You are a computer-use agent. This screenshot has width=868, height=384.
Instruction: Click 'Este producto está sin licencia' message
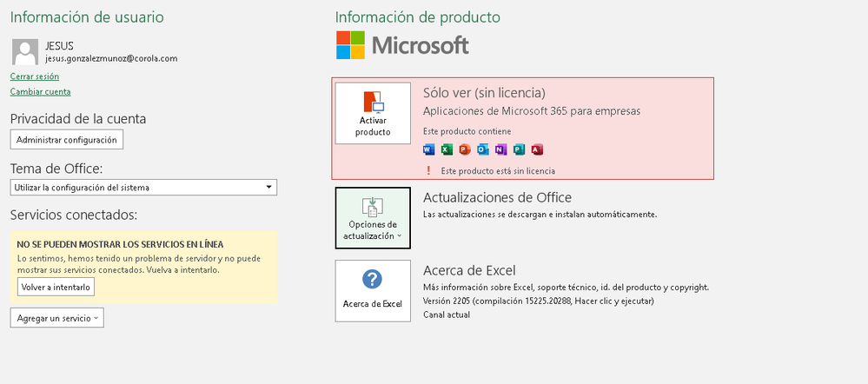click(x=498, y=171)
